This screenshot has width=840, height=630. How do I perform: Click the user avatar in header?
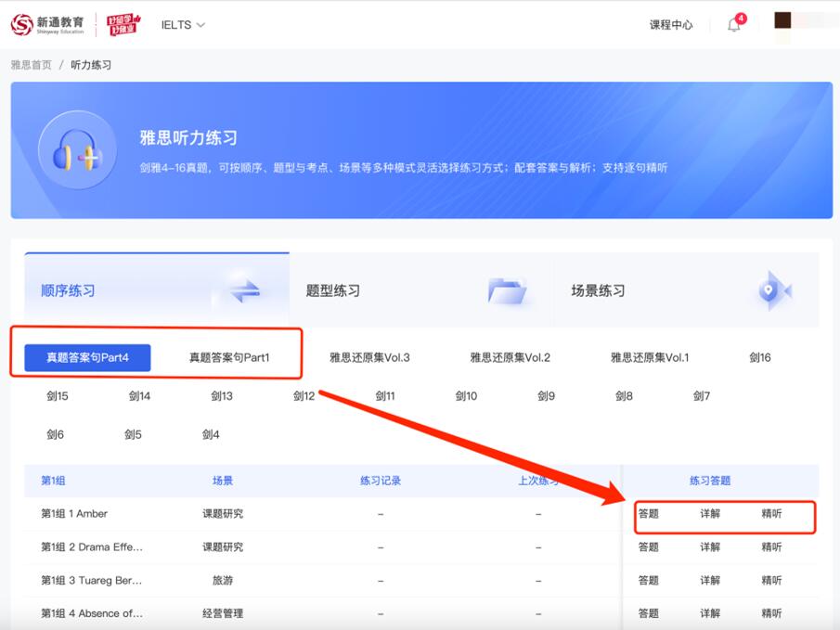[782, 21]
